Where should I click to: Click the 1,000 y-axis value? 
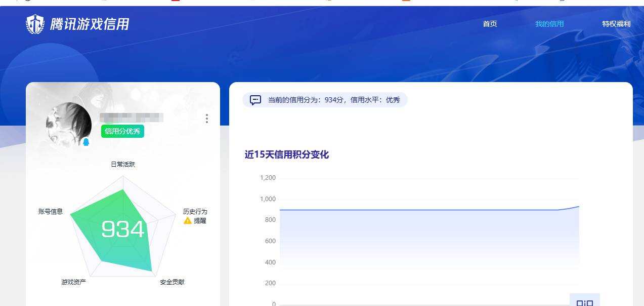(268, 199)
